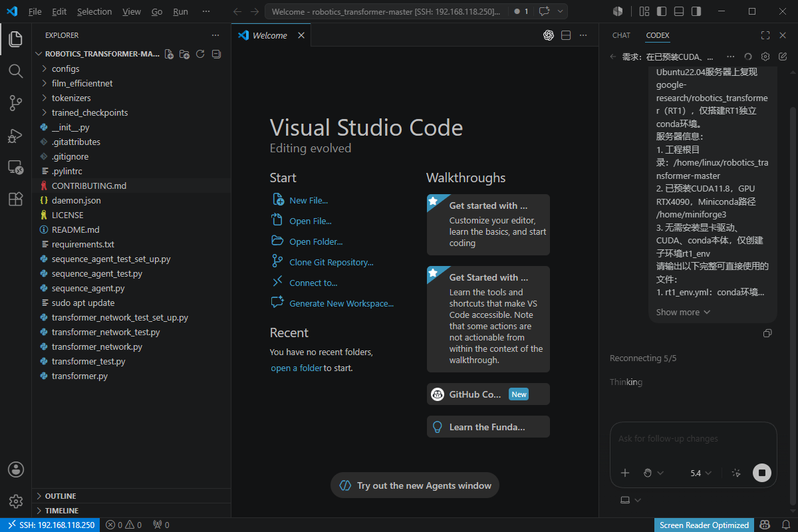This screenshot has width=798, height=532.
Task: Add attachment with the plus button
Action: click(x=625, y=473)
